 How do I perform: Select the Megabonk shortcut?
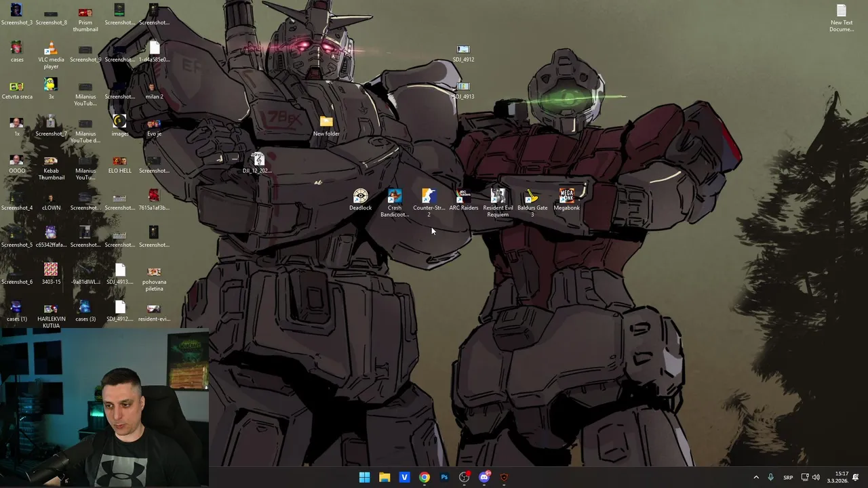(567, 200)
